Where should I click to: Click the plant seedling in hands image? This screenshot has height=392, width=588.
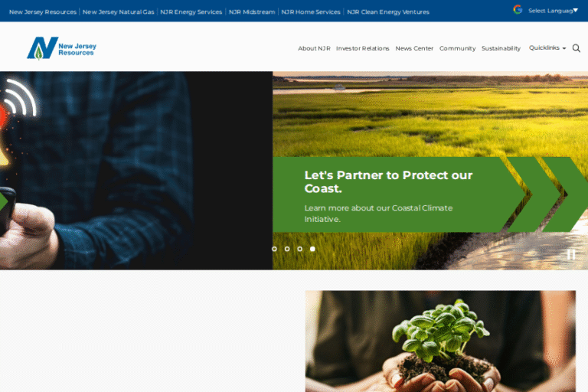pyautogui.click(x=440, y=341)
